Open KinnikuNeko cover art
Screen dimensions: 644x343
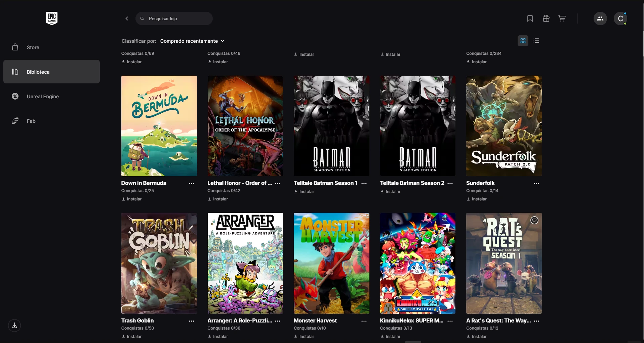click(x=418, y=263)
